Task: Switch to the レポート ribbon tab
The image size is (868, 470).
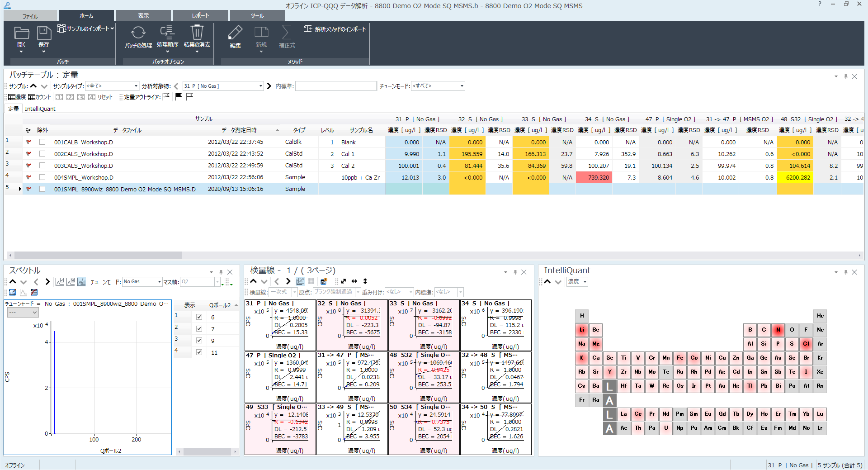Action: coord(200,15)
